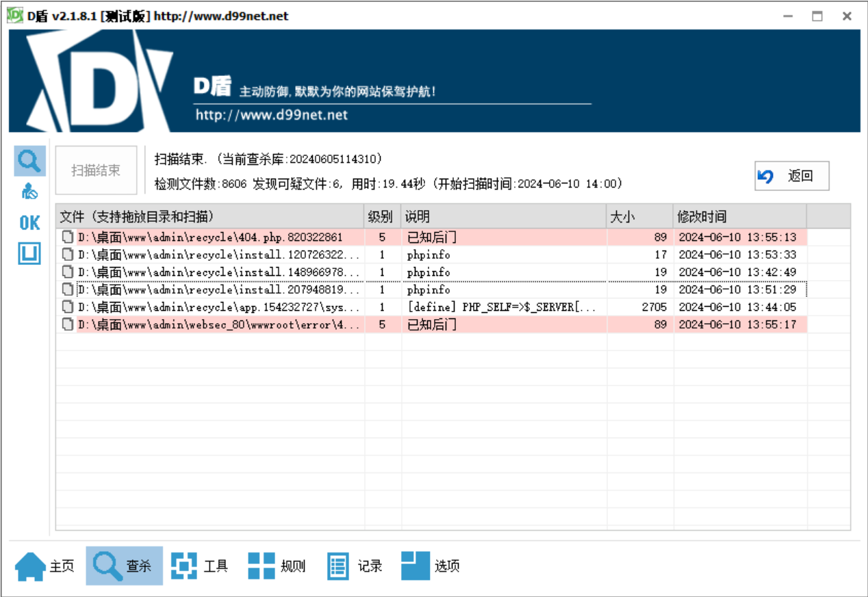Viewport: 868px width, 597px height.
Task: Click file icon of 404.php.820322861 row
Action: pos(68,238)
